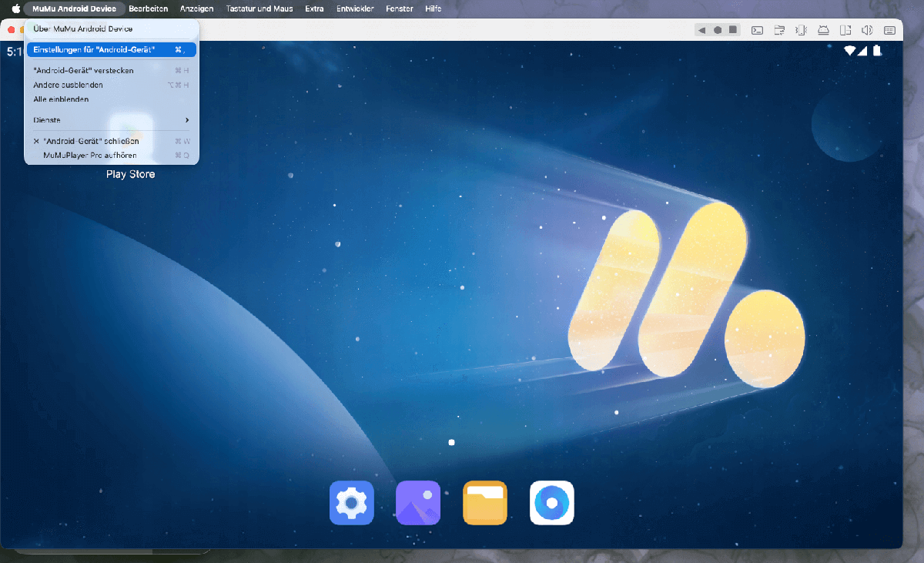Rotate the emulator screen
This screenshot has height=563, width=924.
845,29
